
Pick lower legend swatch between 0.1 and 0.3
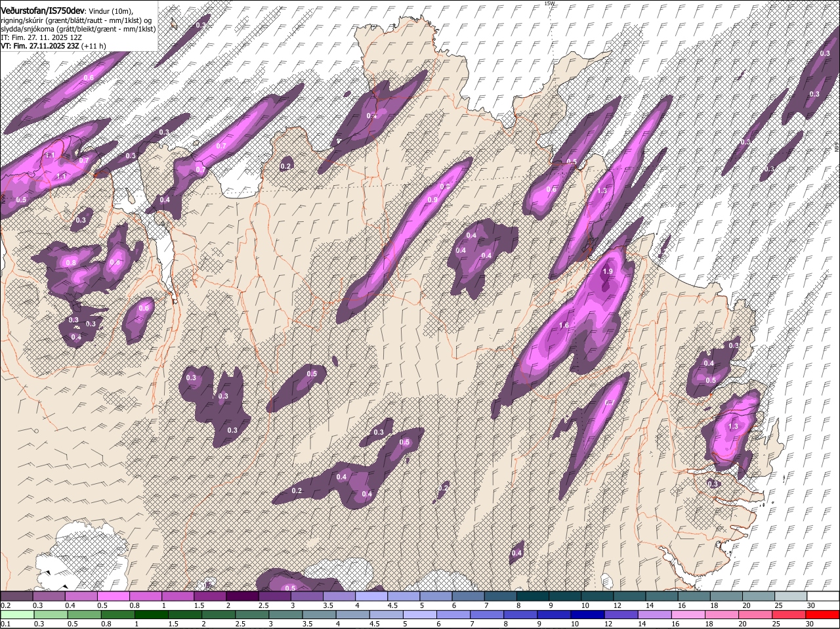[18, 615]
